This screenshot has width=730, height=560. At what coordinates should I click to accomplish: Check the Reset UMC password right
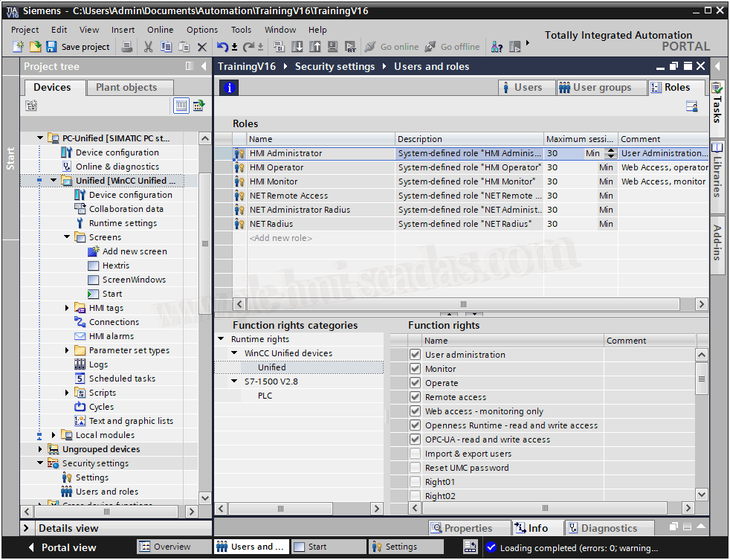(x=416, y=468)
